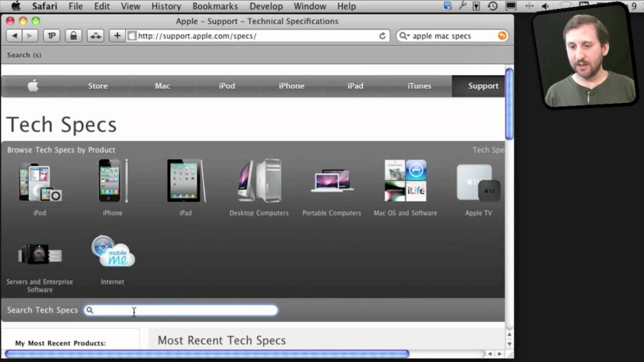This screenshot has height=362, width=644.
Task: Go back with the Safari back arrow
Action: (x=14, y=36)
